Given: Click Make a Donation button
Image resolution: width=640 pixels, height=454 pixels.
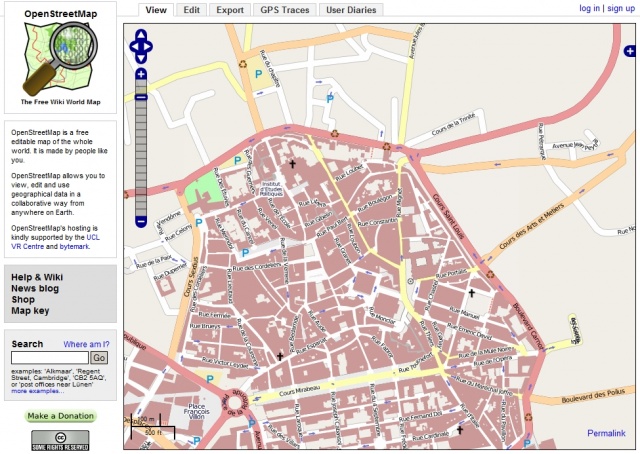Looking at the screenshot, I should [60, 416].
